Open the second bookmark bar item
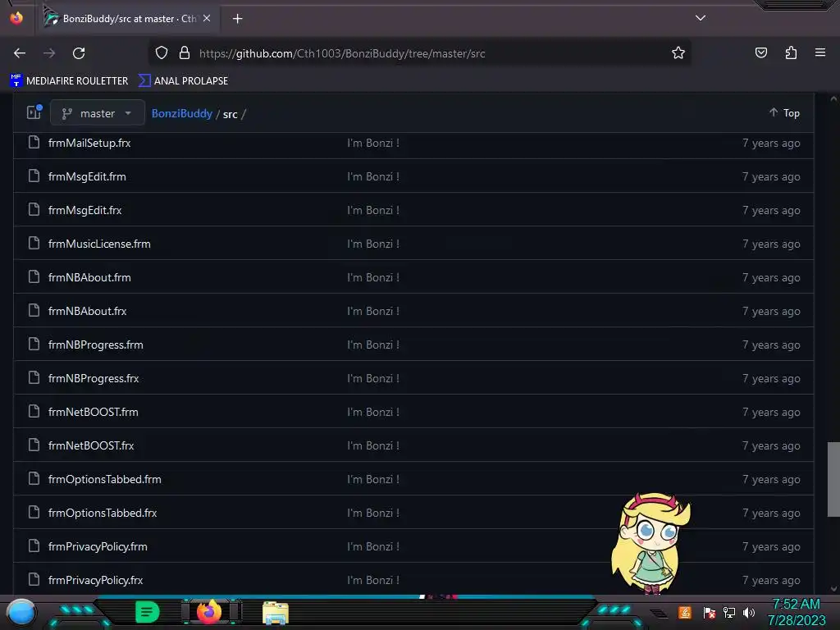The image size is (840, 630). [x=183, y=81]
